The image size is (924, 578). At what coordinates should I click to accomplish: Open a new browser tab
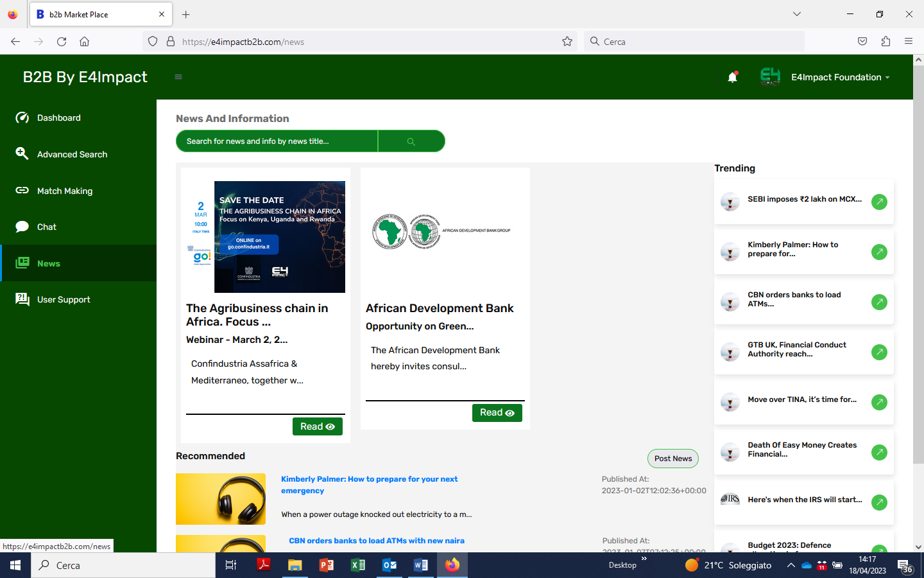point(186,14)
